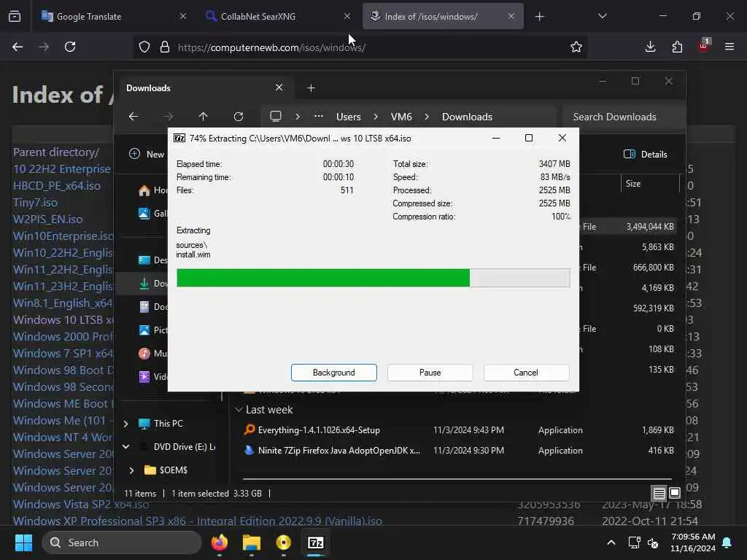The width and height of the screenshot is (747, 560).
Task: Click the monitor icon in Explorer breadcrumb
Action: point(276,116)
